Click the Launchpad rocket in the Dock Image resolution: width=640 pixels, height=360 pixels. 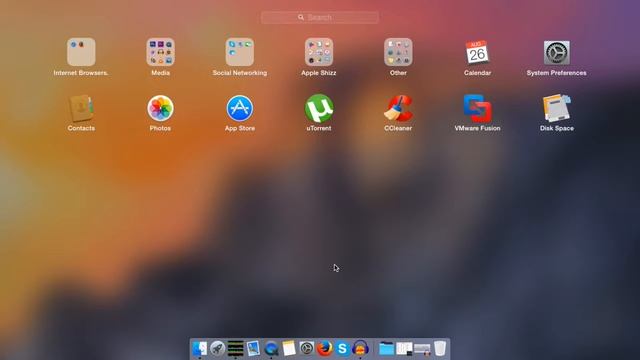(x=218, y=349)
